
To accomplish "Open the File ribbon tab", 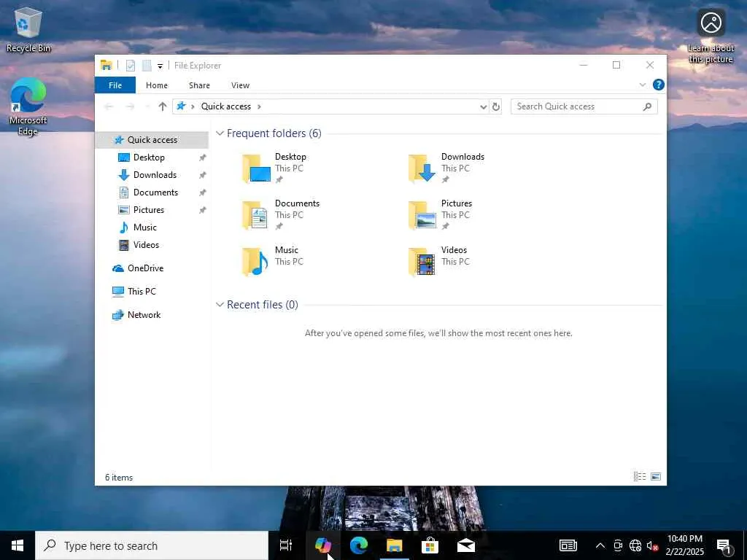I will coord(115,85).
